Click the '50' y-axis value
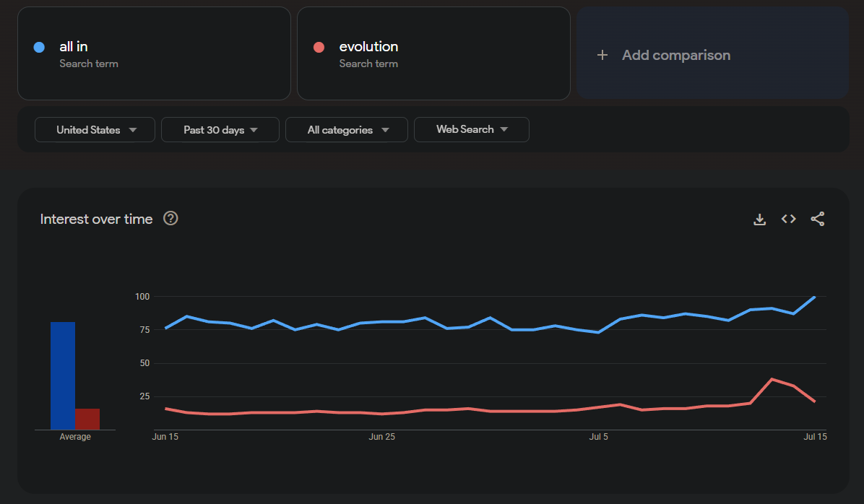This screenshot has height=504, width=864. tap(144, 363)
